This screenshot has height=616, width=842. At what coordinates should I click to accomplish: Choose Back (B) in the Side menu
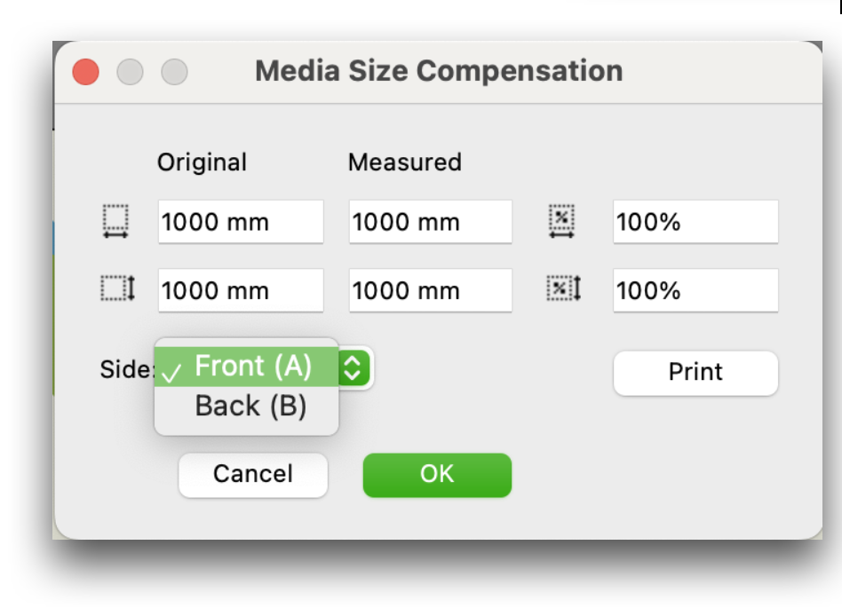pos(250,407)
